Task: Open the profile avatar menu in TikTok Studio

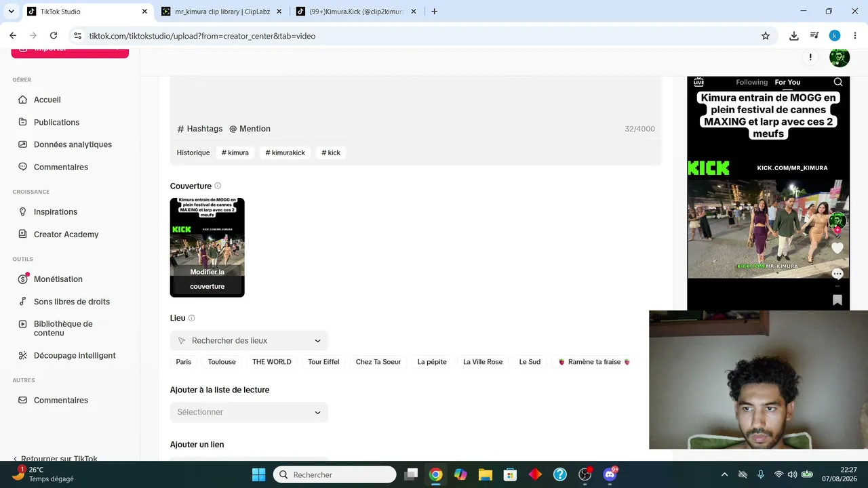Action: click(840, 57)
